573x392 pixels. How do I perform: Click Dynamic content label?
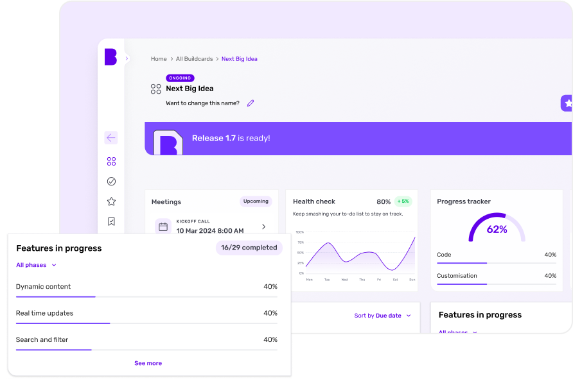[44, 287]
